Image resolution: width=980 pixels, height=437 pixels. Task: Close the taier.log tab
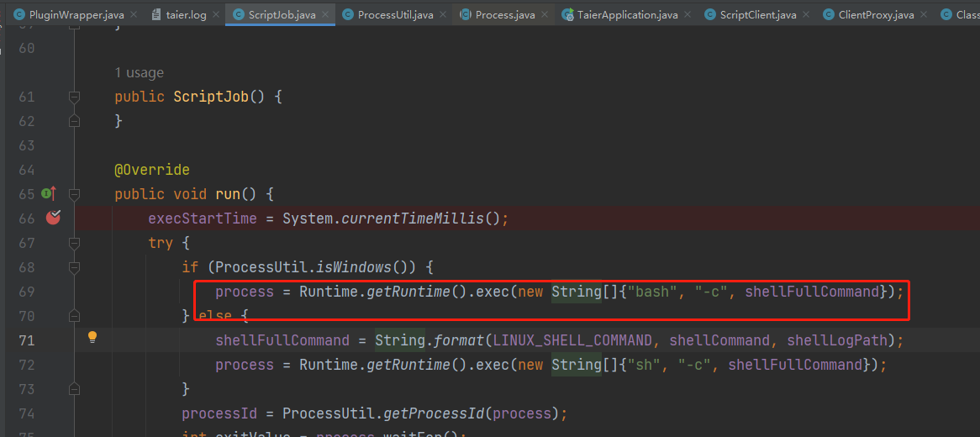tap(216, 15)
